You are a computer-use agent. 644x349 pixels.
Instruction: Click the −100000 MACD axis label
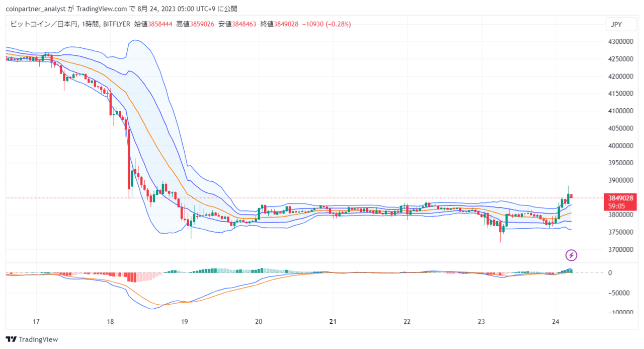[x=619, y=313]
